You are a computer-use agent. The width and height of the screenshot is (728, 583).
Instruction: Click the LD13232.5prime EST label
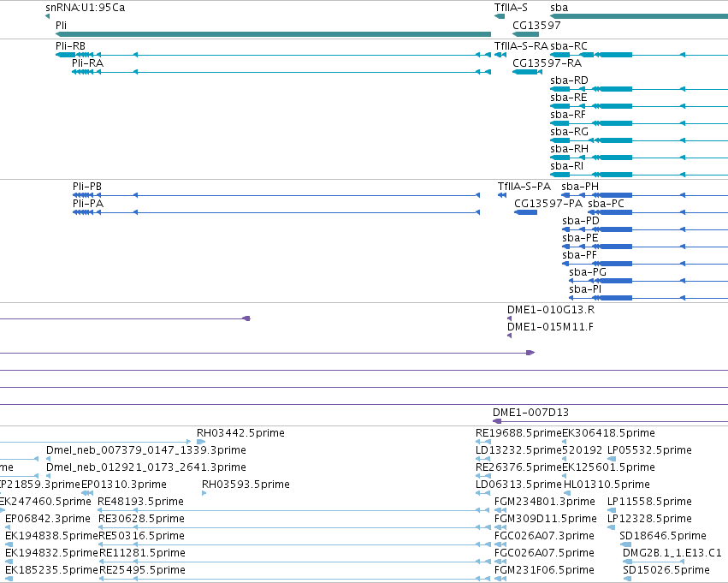pos(518,450)
